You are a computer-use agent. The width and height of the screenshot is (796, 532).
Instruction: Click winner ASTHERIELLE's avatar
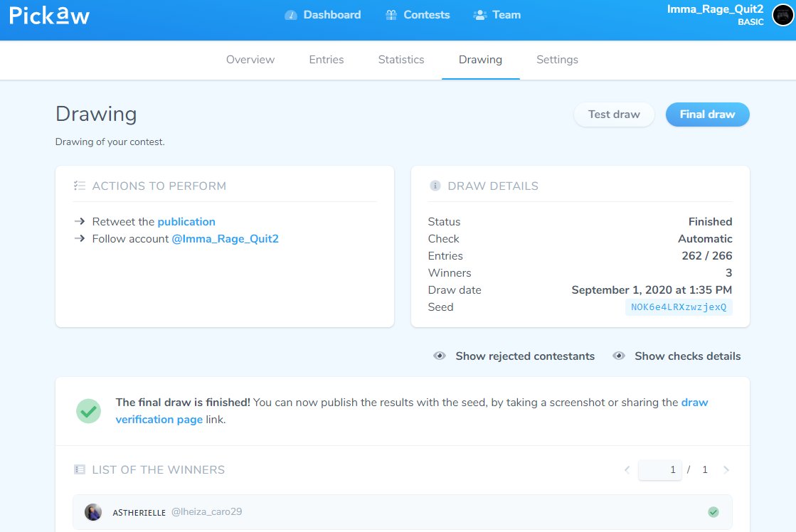pyautogui.click(x=93, y=511)
